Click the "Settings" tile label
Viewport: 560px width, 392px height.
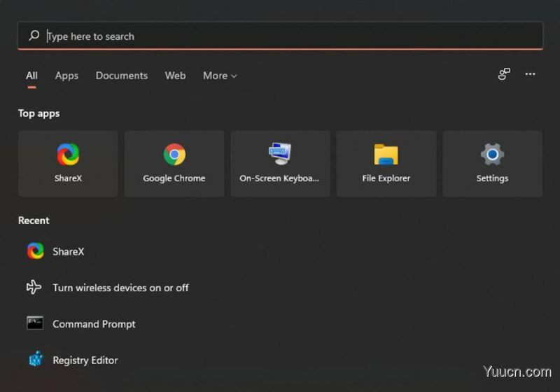click(x=493, y=178)
